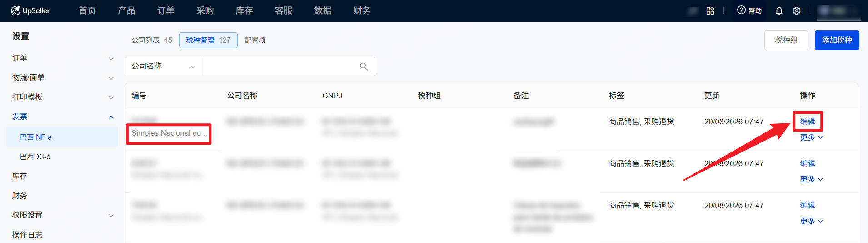This screenshot has width=868, height=243.
Task: Open the notification bell
Action: pos(779,10)
